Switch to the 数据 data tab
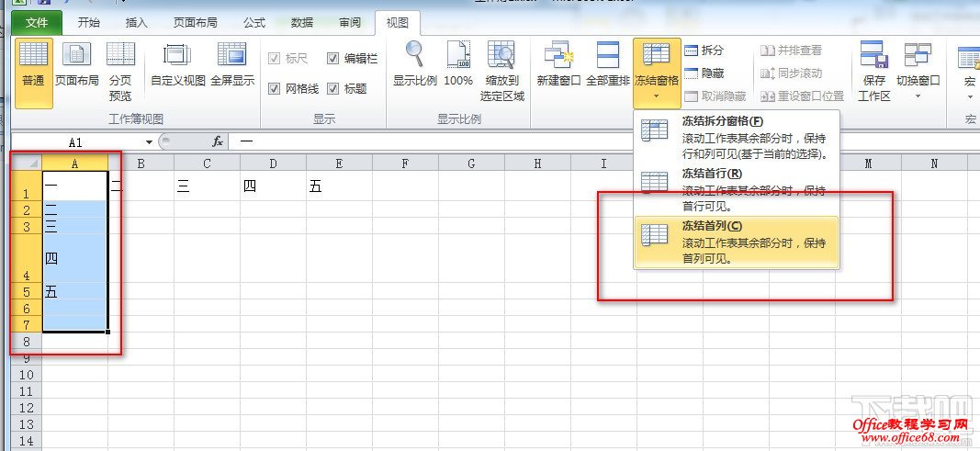The image size is (980, 451). [x=302, y=22]
